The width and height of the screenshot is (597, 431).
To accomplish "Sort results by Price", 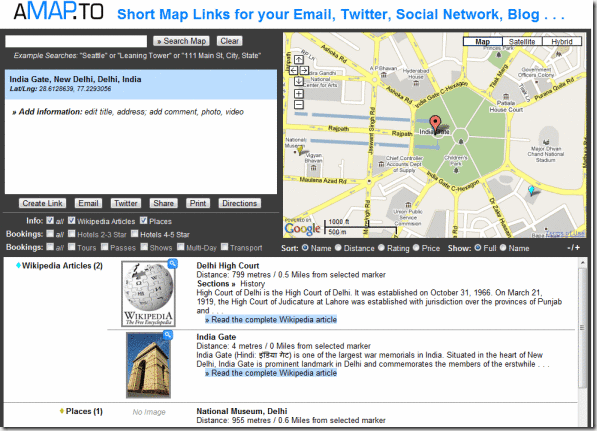I will (x=416, y=248).
